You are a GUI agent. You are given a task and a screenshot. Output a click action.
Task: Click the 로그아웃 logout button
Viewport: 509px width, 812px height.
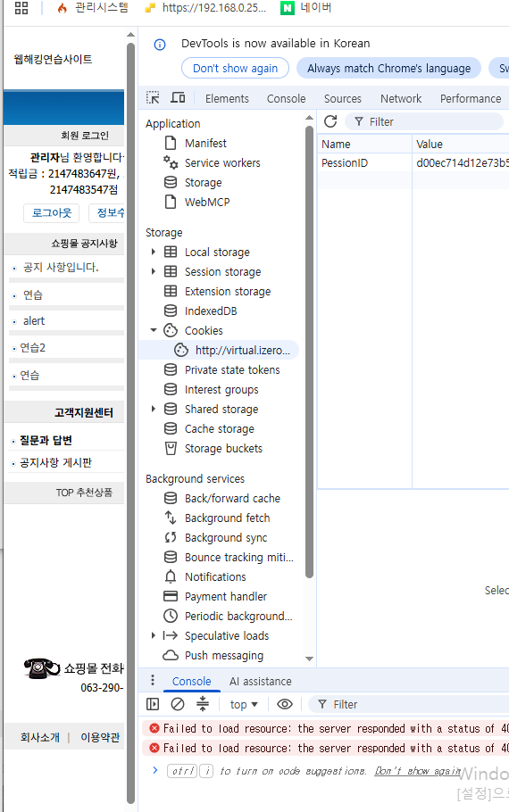coord(51,213)
